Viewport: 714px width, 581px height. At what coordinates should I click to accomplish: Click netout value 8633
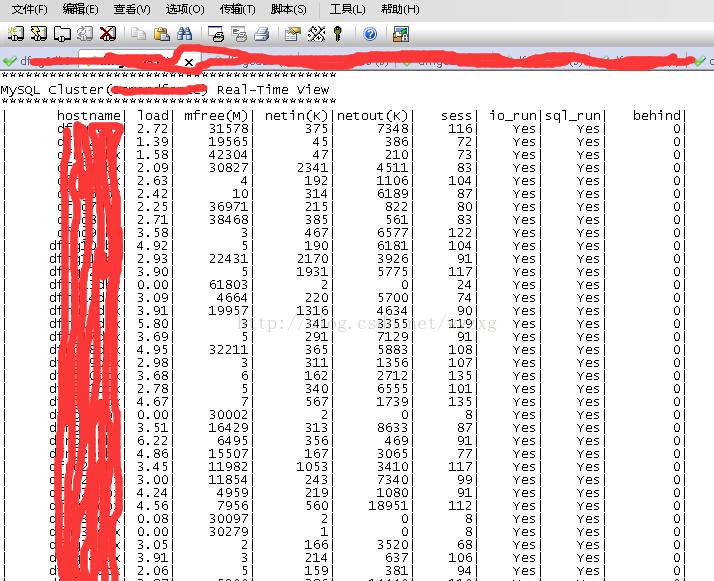point(393,428)
